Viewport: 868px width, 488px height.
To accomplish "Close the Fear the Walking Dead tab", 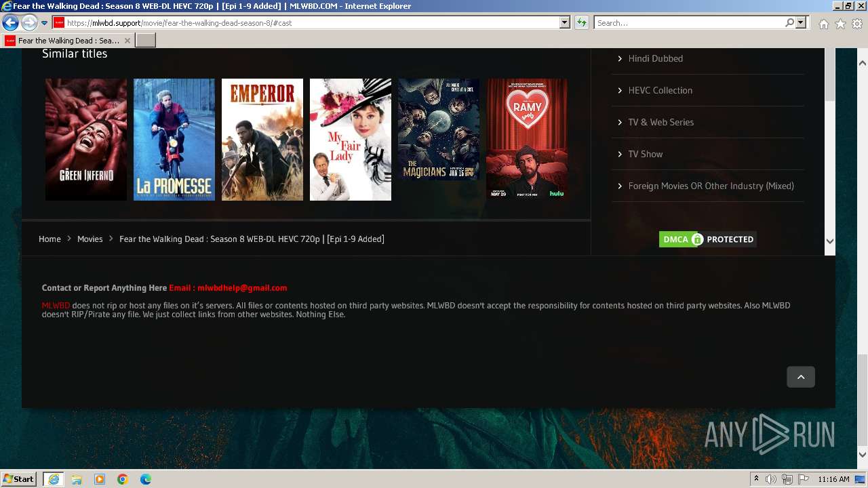I will (127, 41).
